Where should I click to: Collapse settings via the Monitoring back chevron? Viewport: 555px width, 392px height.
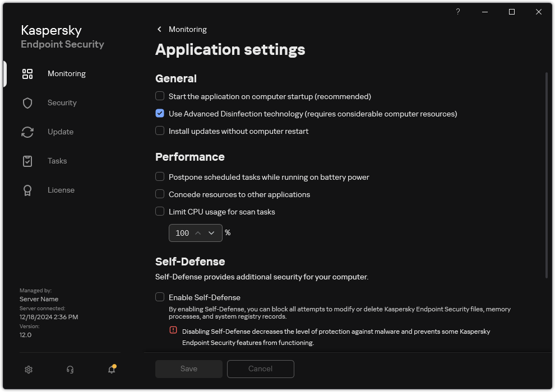[x=159, y=29]
